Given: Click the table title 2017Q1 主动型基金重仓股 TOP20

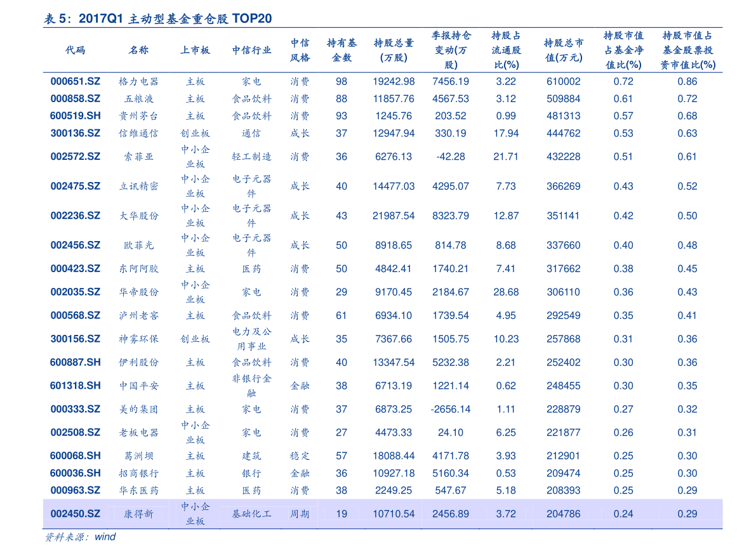Looking at the screenshot, I should tap(157, 18).
